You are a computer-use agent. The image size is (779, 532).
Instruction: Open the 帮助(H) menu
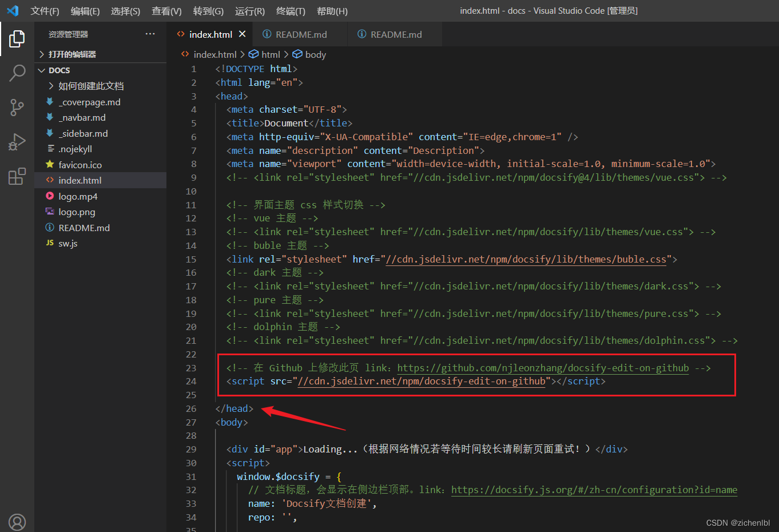(332, 11)
